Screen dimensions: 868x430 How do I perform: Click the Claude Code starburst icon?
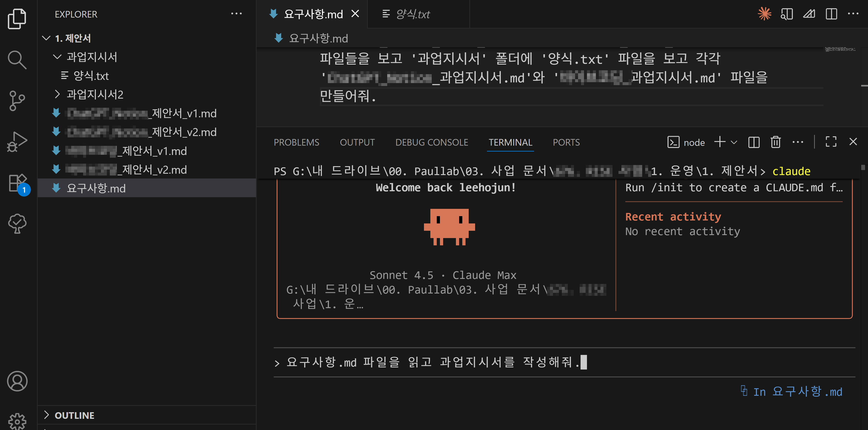point(764,14)
